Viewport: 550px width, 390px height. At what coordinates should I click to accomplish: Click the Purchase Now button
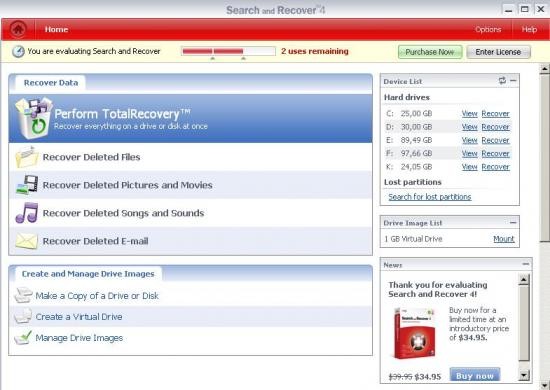[x=430, y=52]
